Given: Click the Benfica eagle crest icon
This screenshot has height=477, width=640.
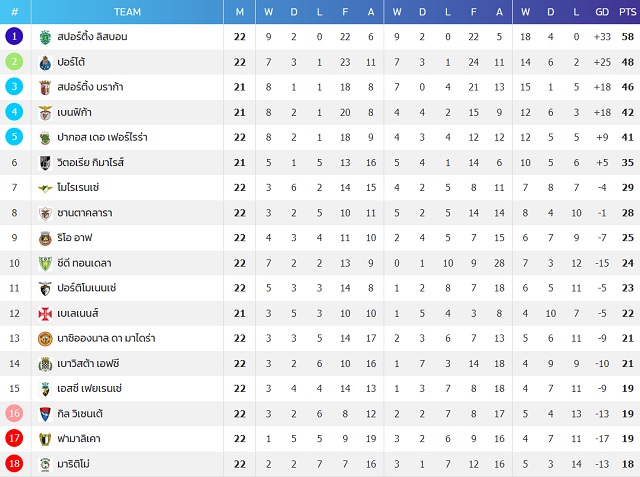Looking at the screenshot, I should 45,113.
